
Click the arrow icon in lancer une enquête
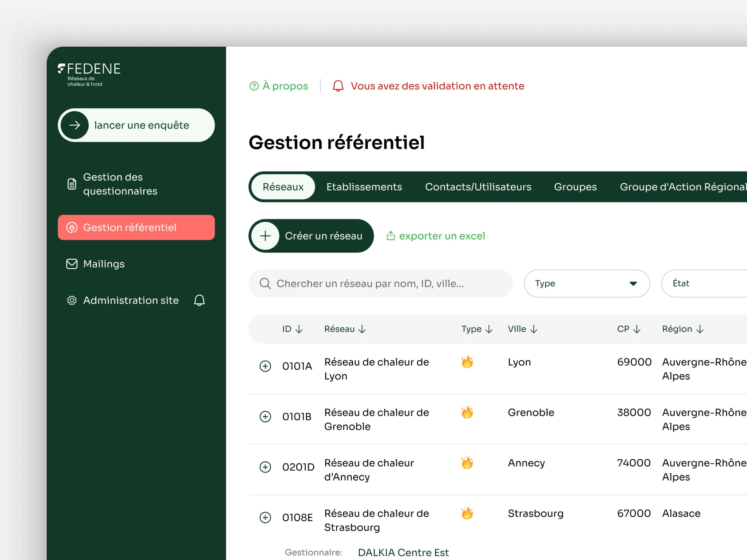tap(75, 125)
